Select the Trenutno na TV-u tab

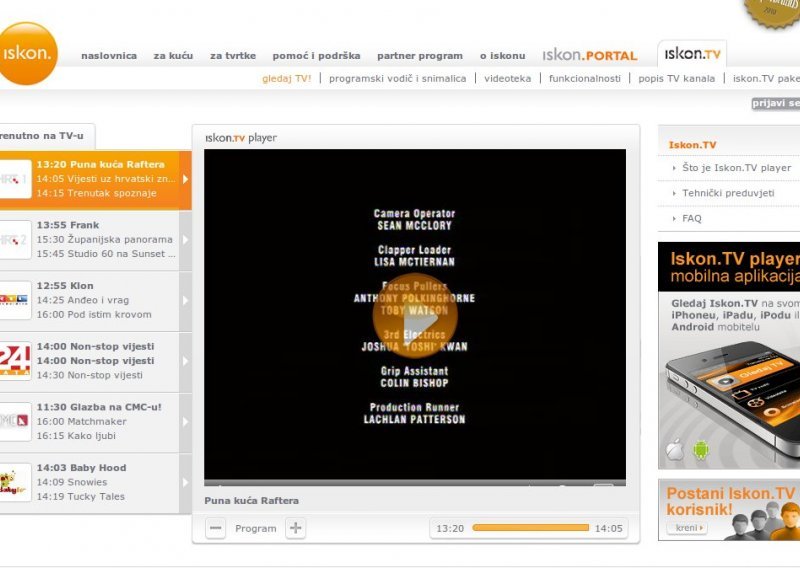47,136
